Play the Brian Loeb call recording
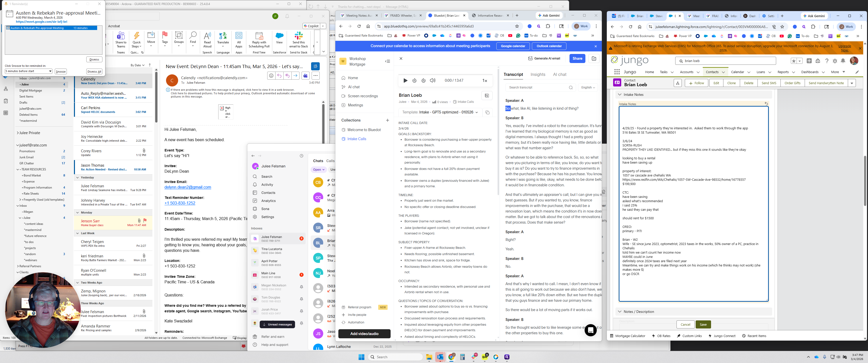 tap(405, 80)
